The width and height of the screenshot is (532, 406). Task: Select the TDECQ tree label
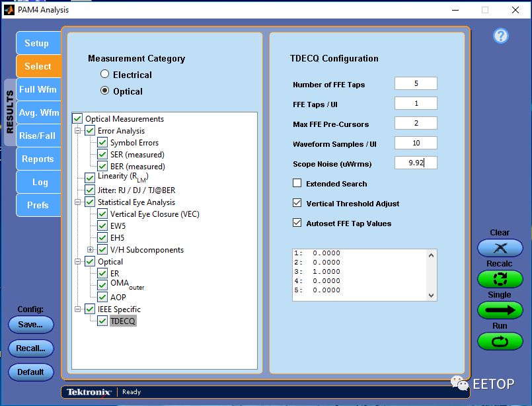point(123,321)
